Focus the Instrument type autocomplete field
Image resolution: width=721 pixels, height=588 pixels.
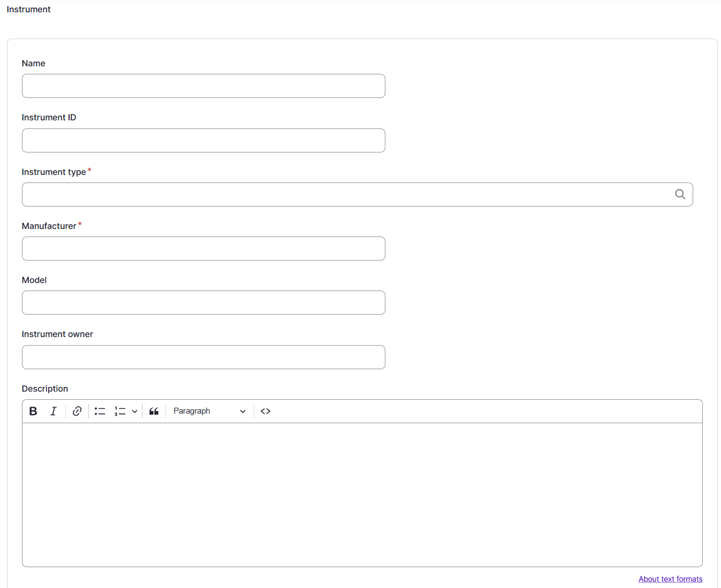pyautogui.click(x=357, y=194)
